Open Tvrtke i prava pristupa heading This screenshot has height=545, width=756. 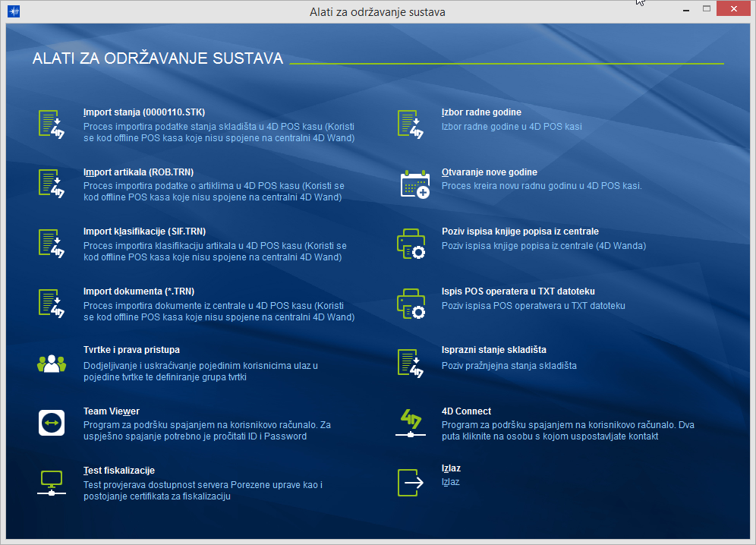coord(131,350)
